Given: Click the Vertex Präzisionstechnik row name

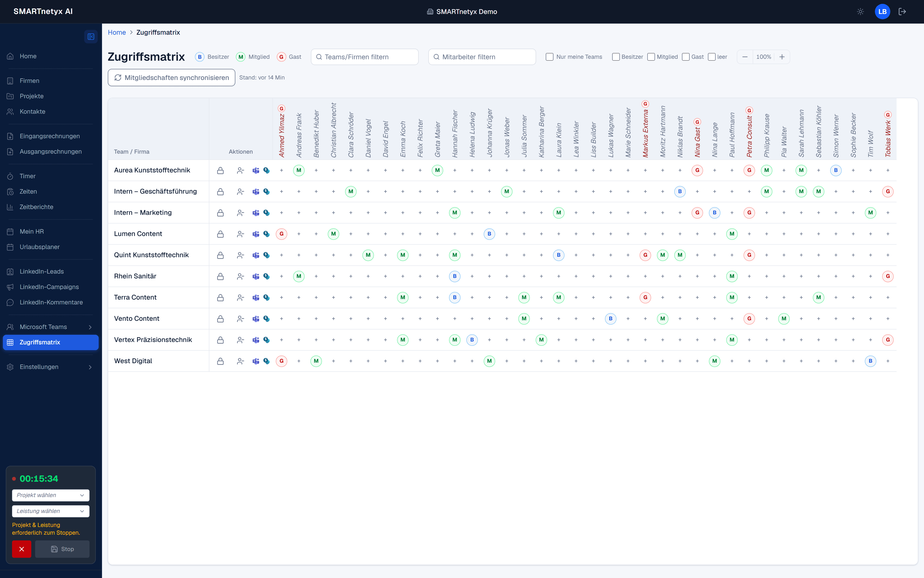Looking at the screenshot, I should (153, 340).
